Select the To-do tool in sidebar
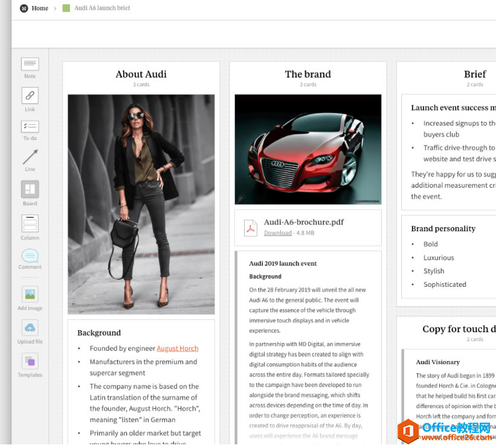 [30, 126]
